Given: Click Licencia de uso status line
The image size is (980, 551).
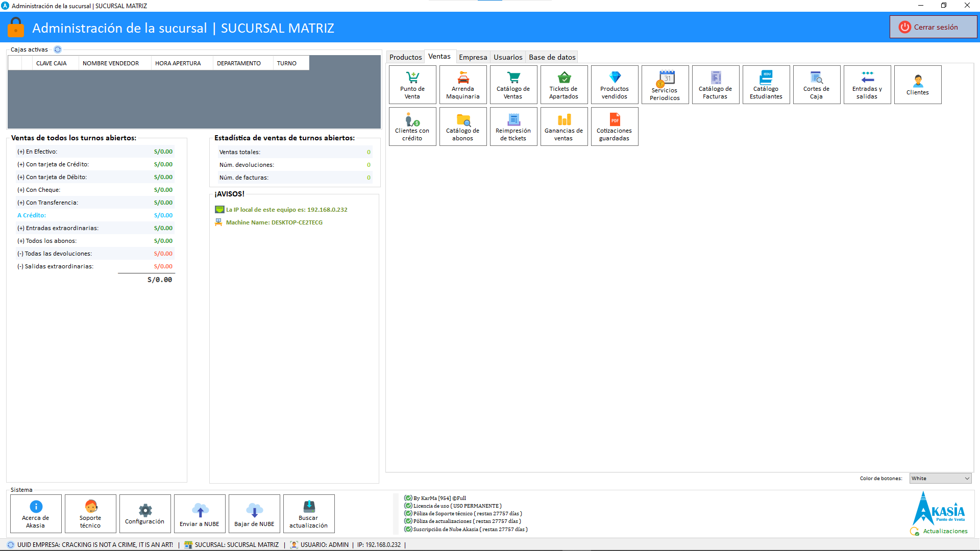Looking at the screenshot, I should (x=457, y=506).
